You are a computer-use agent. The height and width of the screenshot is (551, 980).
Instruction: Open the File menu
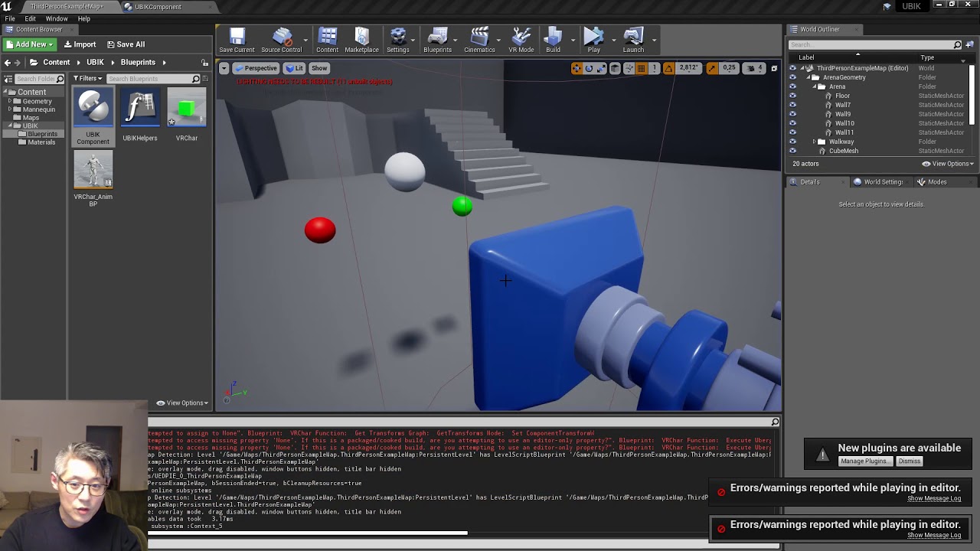10,18
